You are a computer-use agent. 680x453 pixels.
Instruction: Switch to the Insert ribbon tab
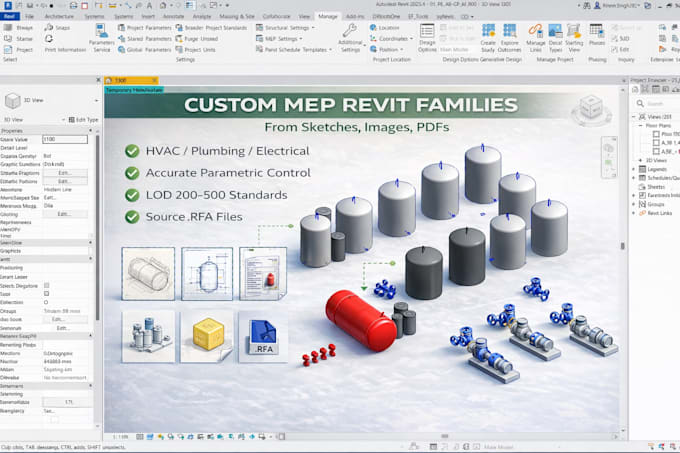pos(148,16)
